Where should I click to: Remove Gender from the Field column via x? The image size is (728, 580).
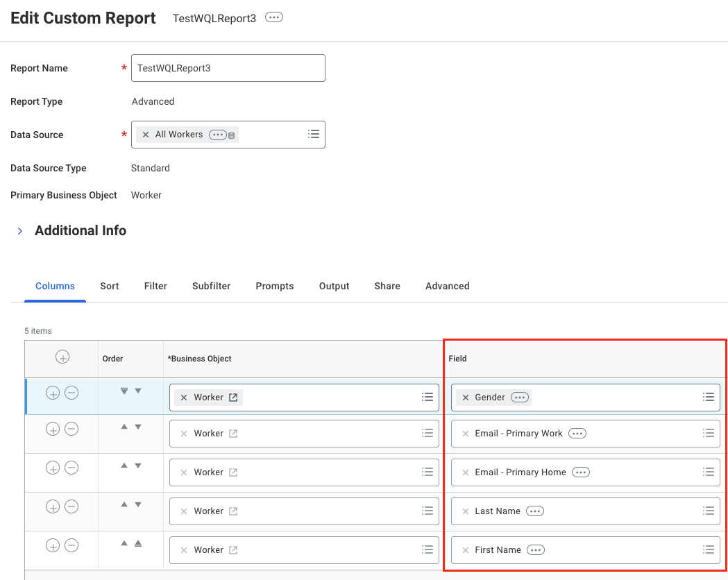[x=465, y=397]
